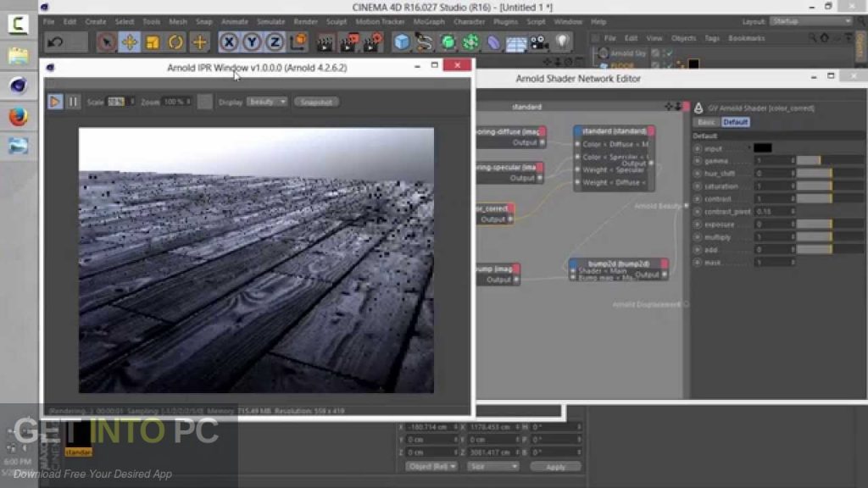Viewport: 868px width, 488px height.
Task: Click the Arnold Shader cone icon
Action: pos(698,108)
